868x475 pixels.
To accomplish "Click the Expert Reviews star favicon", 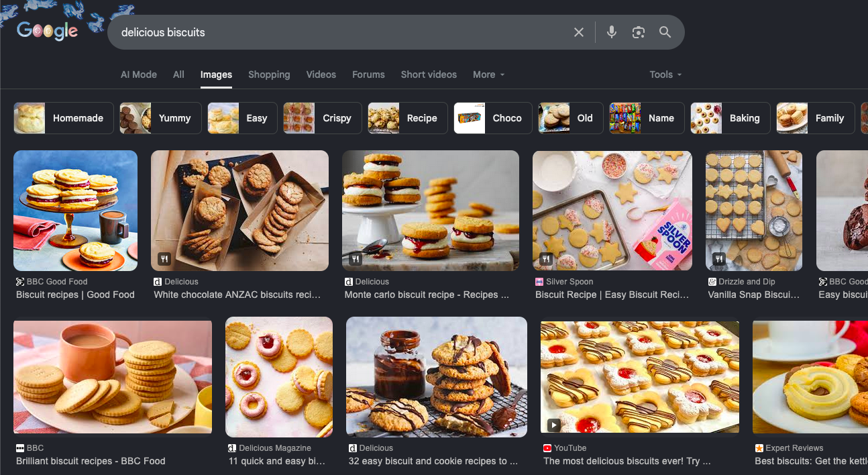I will (x=759, y=448).
